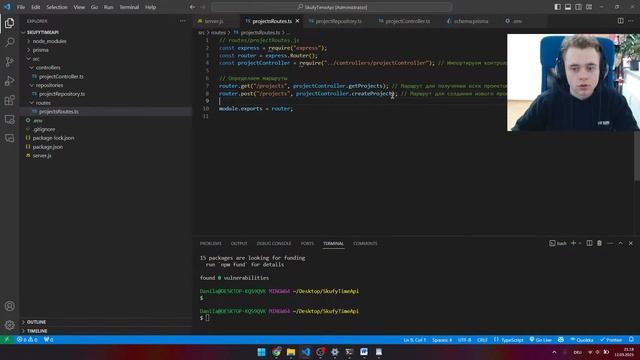Show the Output panel tab

239,244
